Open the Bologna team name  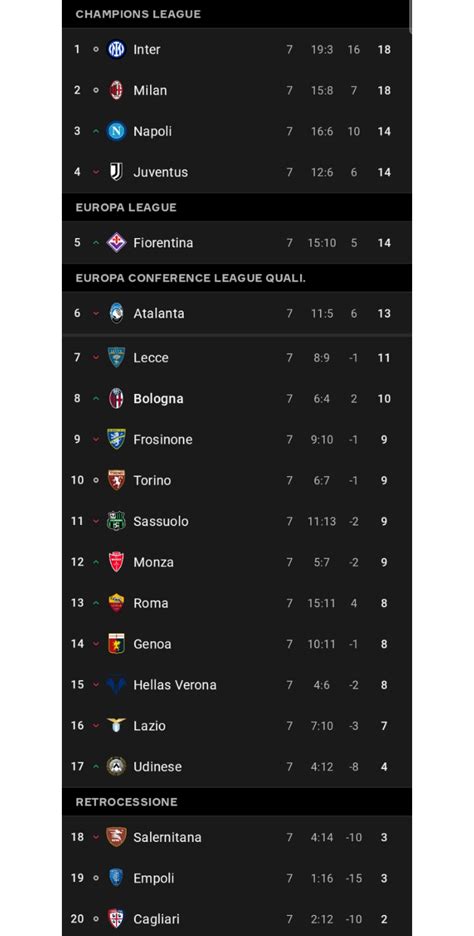pos(158,399)
